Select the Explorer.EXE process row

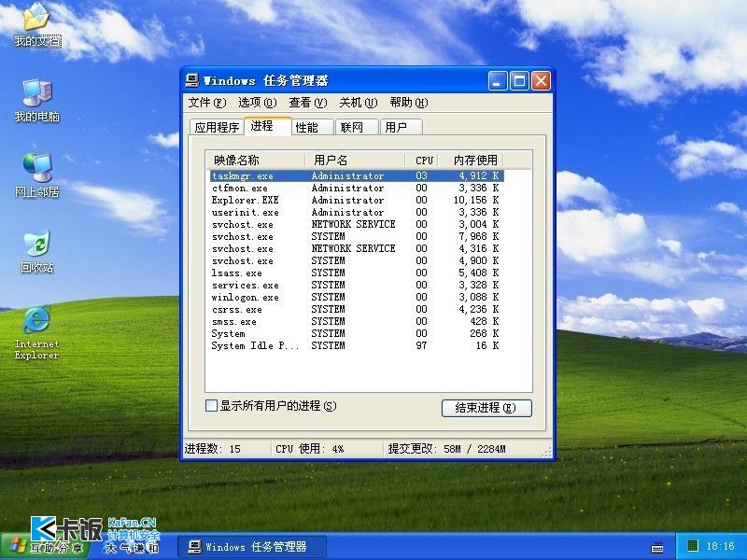point(357,200)
